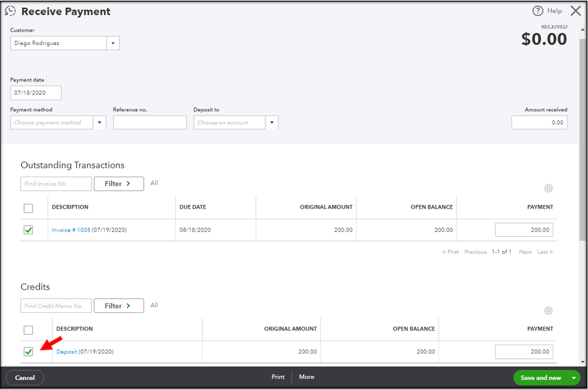Screen dimensions: 588x390
Task: Expand the Customer dropdown arrow
Action: pyautogui.click(x=113, y=43)
